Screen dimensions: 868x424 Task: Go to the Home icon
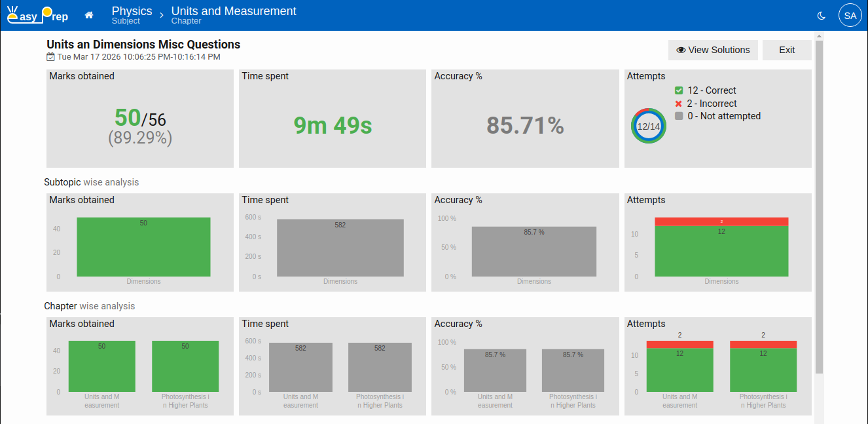[89, 15]
